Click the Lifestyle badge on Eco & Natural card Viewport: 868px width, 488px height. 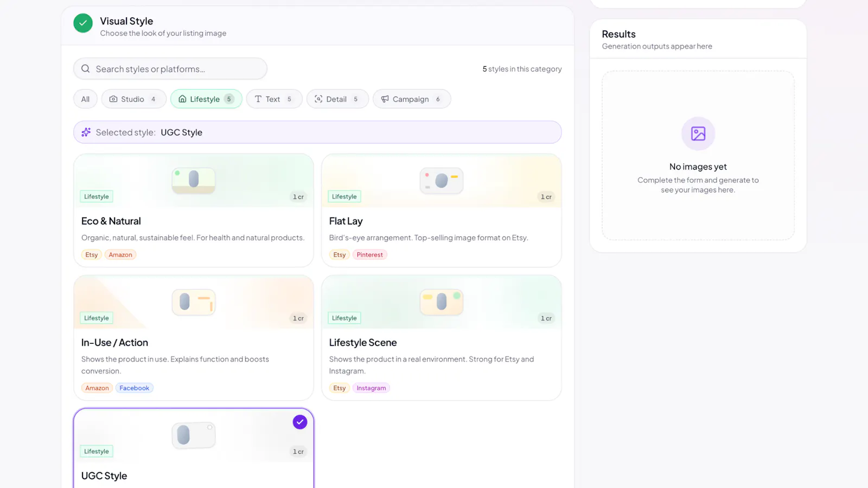(x=97, y=197)
